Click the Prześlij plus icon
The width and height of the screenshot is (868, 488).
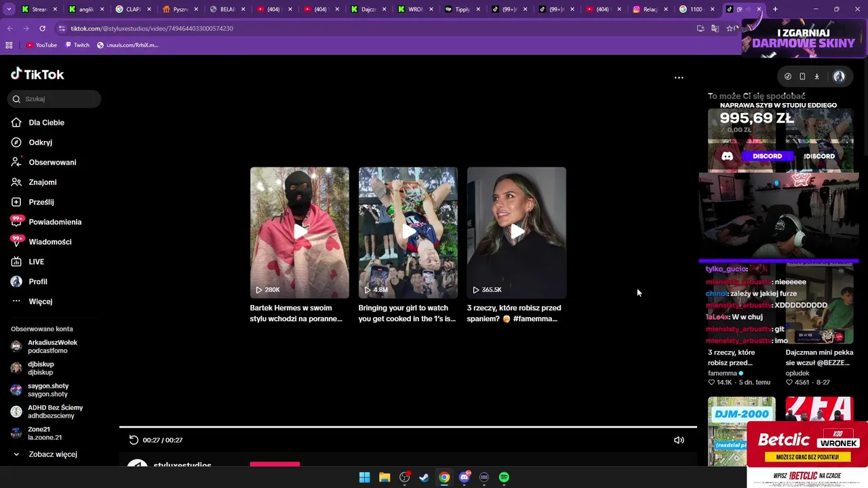(x=16, y=202)
